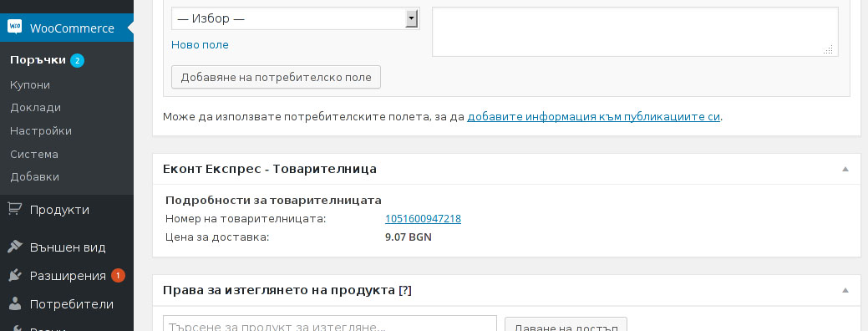Click Номер на товарителницата label
Screen dimensions: 868x331
point(246,219)
